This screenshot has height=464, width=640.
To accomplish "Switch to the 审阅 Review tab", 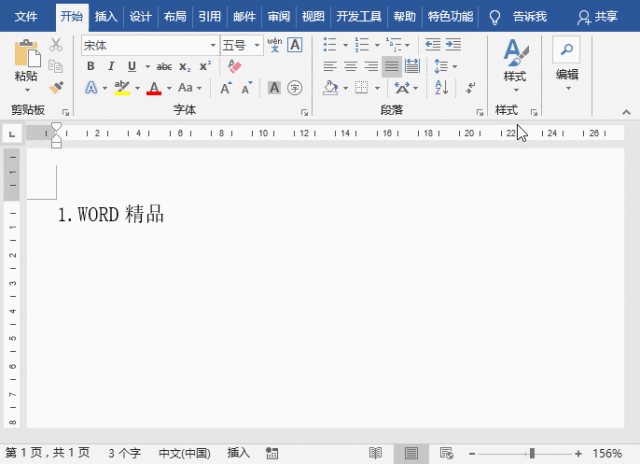I will 279,17.
